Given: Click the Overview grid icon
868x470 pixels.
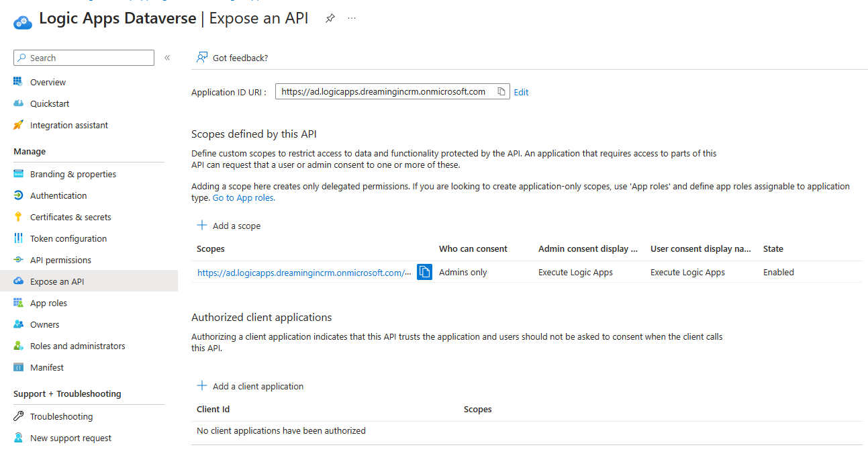Looking at the screenshot, I should (18, 82).
